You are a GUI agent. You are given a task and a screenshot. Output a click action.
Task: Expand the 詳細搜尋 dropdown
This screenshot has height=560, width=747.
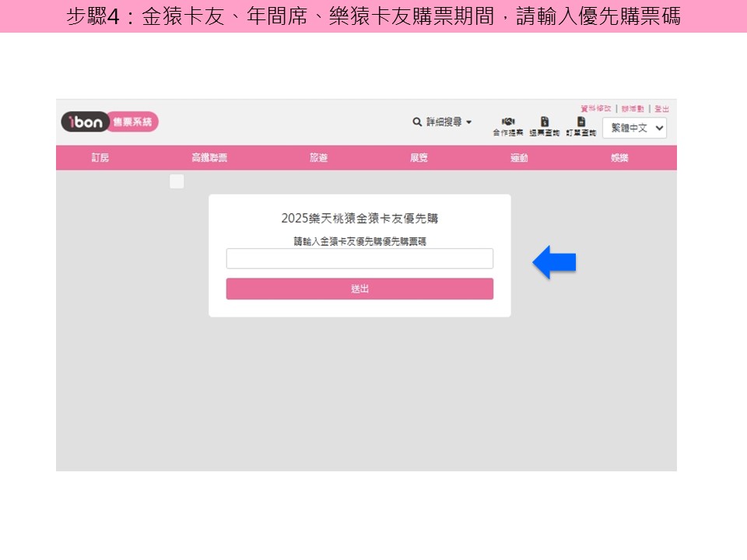click(x=448, y=122)
